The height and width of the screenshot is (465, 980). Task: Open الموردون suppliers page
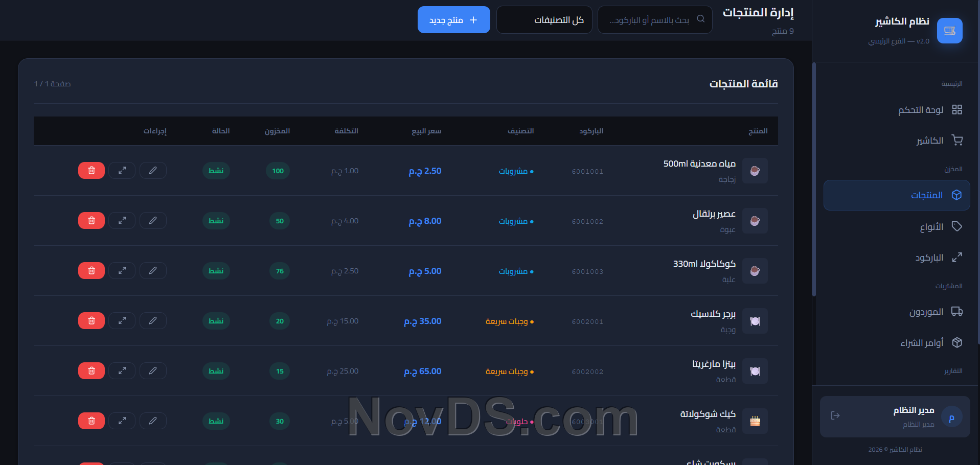pos(926,312)
